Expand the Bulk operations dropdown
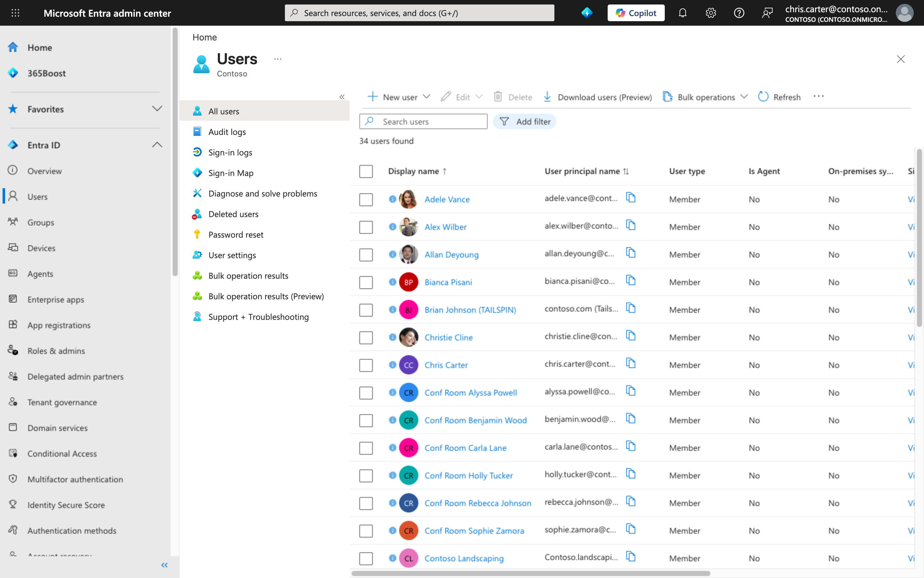The width and height of the screenshot is (924, 578). pos(744,97)
